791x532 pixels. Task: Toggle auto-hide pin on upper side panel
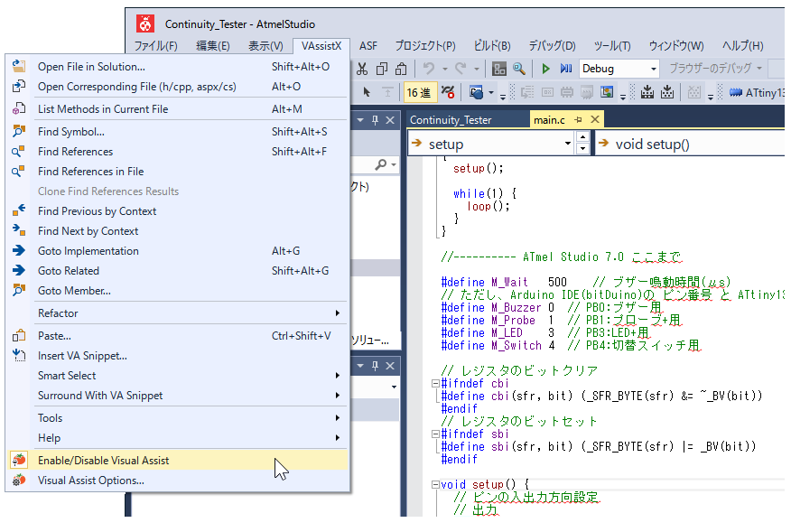[x=375, y=120]
